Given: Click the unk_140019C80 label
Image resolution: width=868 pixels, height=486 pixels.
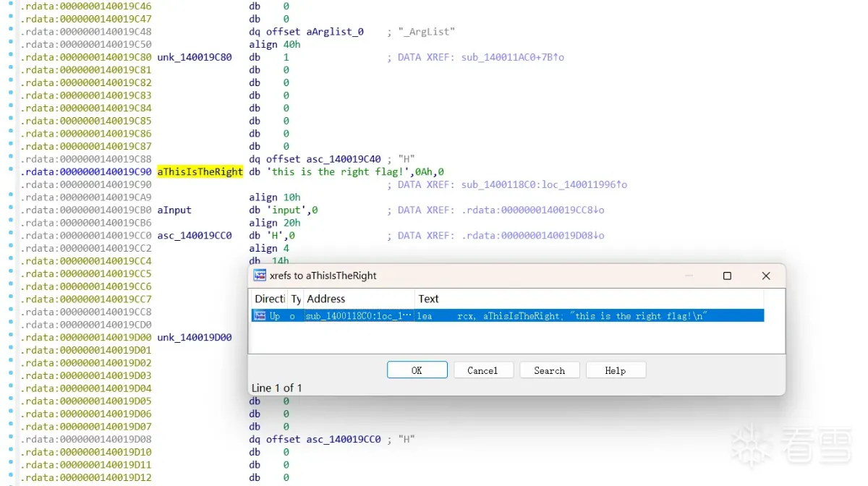Looking at the screenshot, I should [x=195, y=57].
